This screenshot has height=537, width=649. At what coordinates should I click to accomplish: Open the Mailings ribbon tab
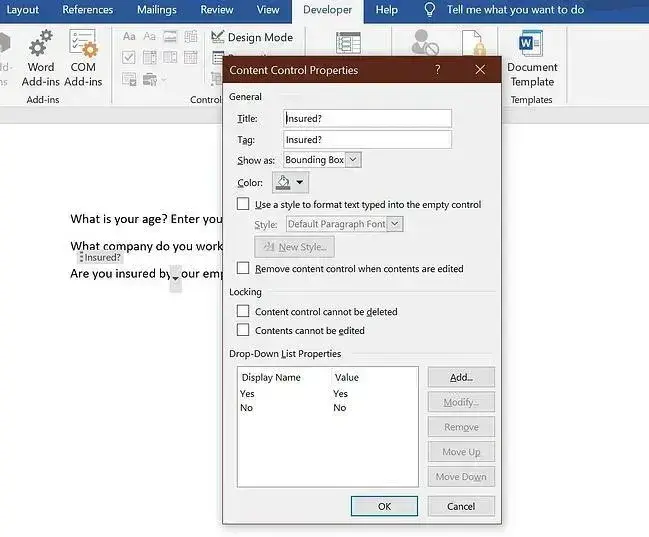pos(156,10)
